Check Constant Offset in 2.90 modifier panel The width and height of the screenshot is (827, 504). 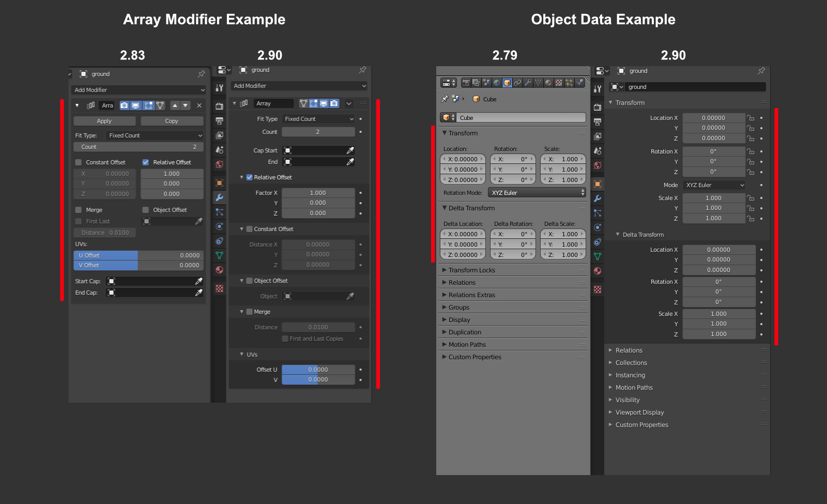tap(250, 229)
